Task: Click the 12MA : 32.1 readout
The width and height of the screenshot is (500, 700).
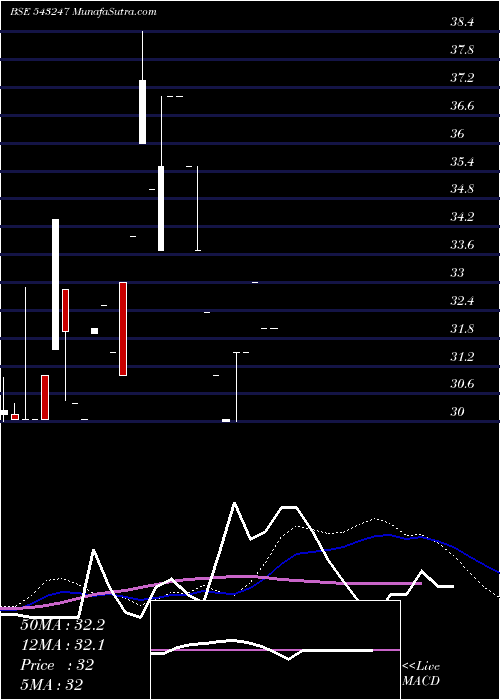Action: tap(62, 645)
